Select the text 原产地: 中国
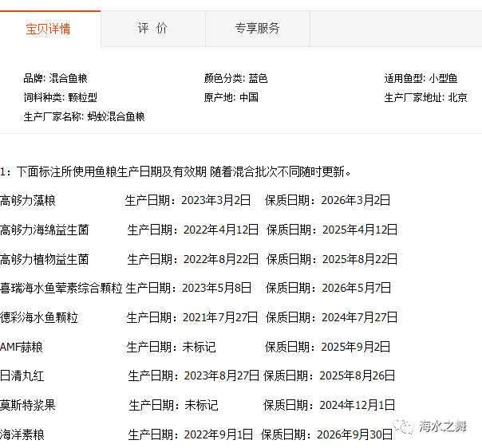This screenshot has height=448, width=482. tap(231, 97)
